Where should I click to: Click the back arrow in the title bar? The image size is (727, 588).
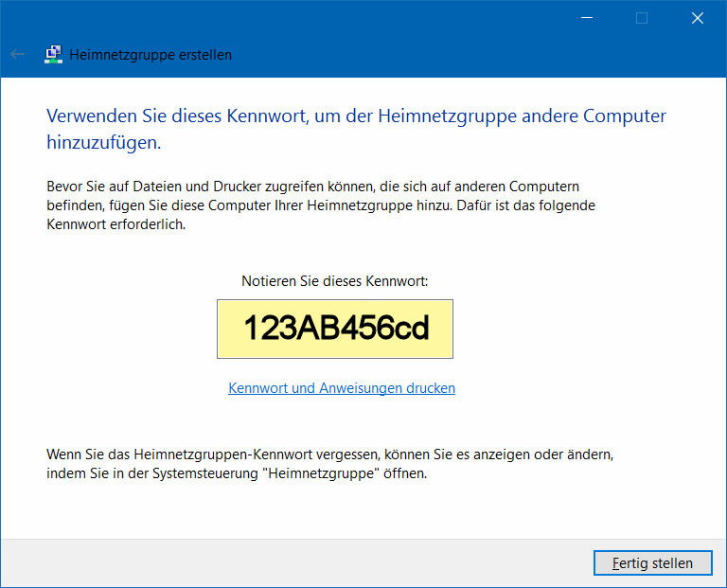[x=17, y=55]
